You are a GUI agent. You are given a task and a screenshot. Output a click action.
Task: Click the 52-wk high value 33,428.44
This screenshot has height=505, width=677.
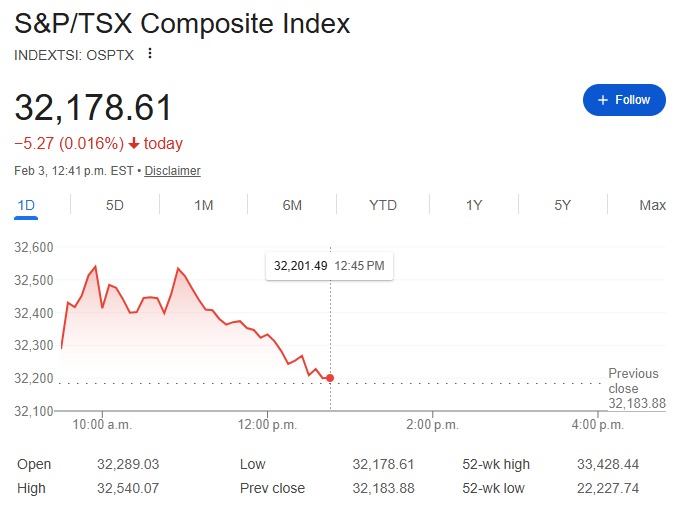(x=606, y=464)
